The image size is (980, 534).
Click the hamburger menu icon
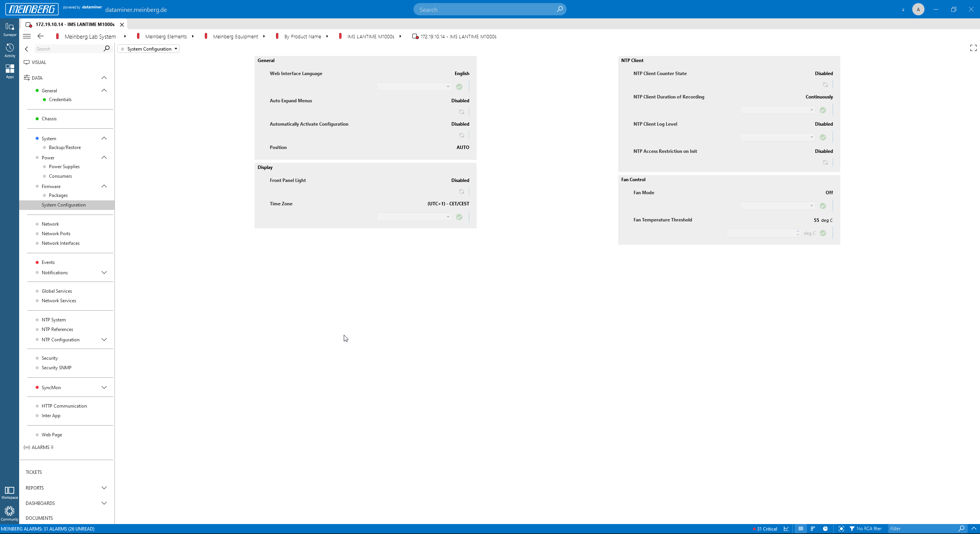(27, 36)
